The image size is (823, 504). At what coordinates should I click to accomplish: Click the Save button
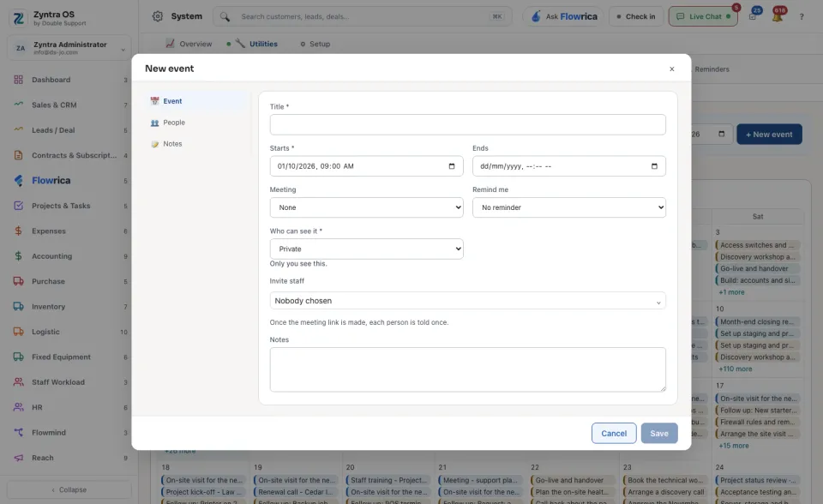tap(659, 433)
